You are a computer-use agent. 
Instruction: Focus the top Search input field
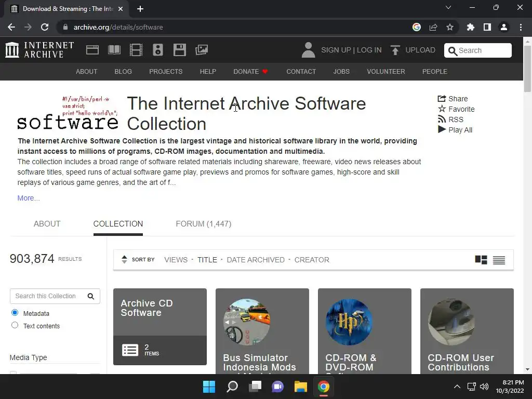478,50
